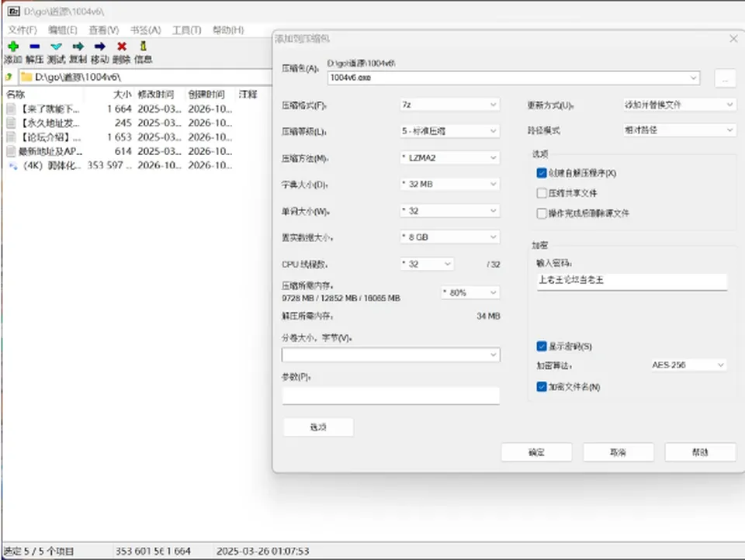Toggle the 加密文件名(N) checkbox

[x=542, y=386]
